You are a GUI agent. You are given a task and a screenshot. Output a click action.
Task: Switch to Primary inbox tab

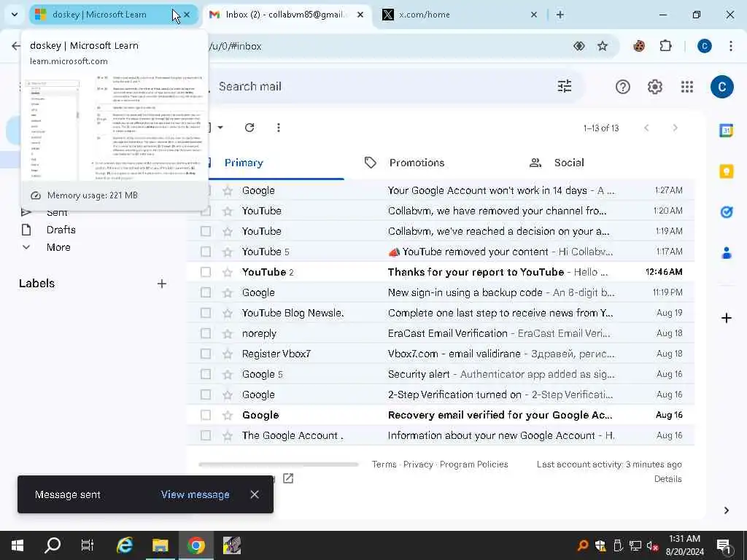click(x=244, y=163)
